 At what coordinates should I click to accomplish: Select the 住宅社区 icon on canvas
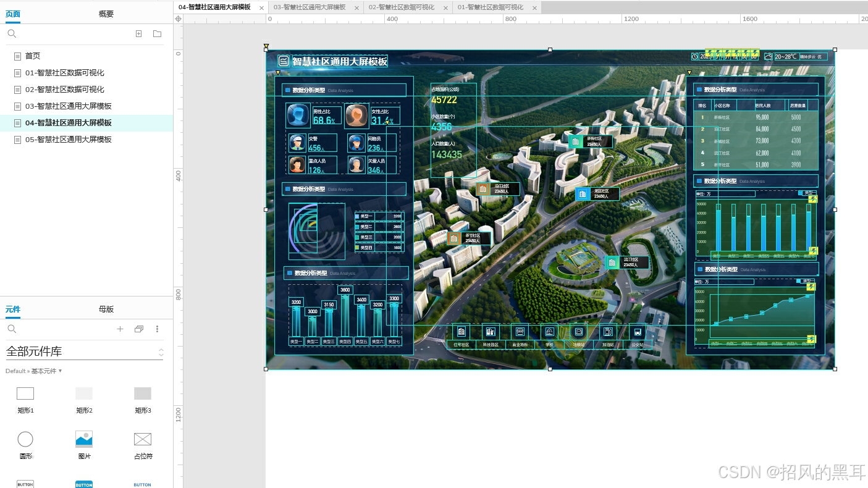[x=461, y=332]
